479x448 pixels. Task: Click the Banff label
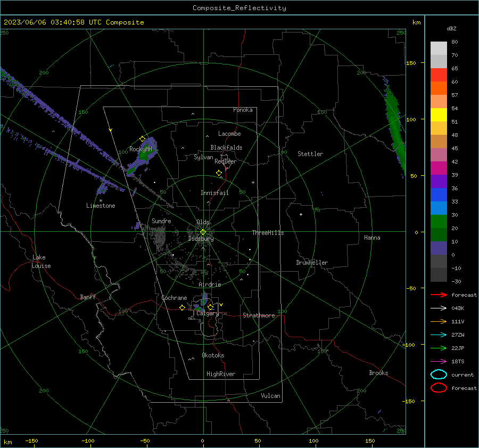click(x=88, y=297)
